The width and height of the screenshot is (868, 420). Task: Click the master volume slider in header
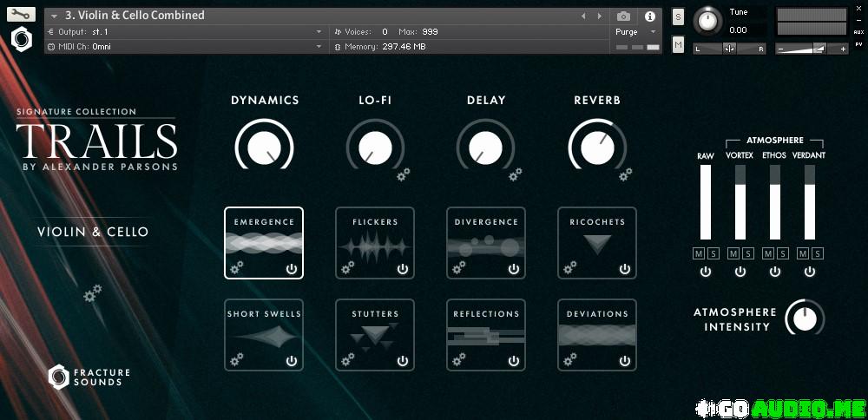coord(812,49)
